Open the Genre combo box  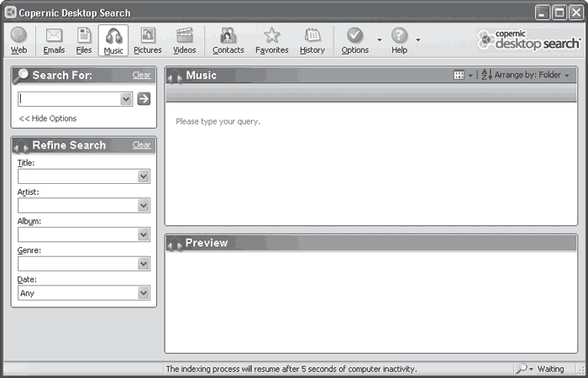click(144, 264)
